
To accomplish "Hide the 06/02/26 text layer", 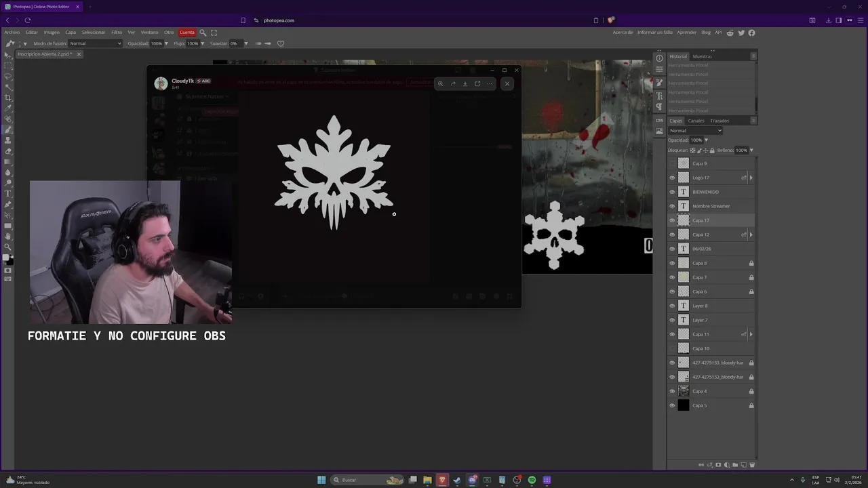I will 672,249.
